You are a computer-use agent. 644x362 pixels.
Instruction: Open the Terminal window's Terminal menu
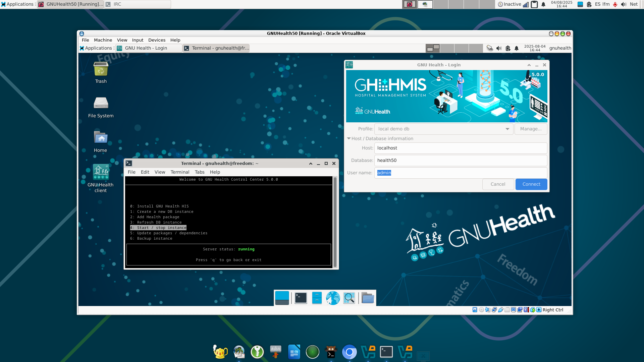coord(180,172)
